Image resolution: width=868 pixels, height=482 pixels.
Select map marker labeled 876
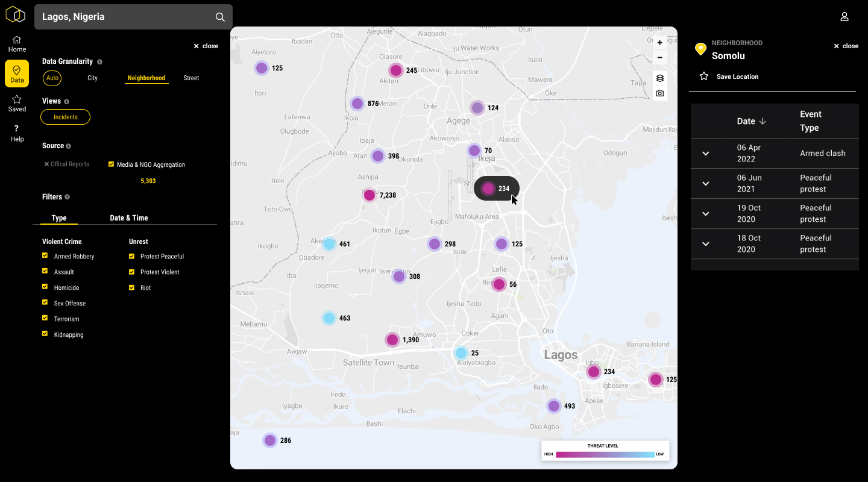click(357, 104)
